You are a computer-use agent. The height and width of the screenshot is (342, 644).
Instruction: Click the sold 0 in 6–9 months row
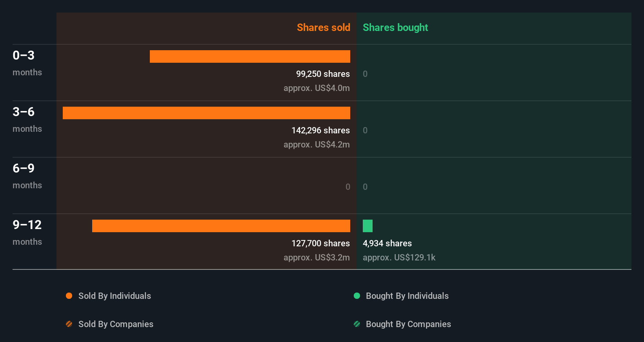[x=348, y=187]
